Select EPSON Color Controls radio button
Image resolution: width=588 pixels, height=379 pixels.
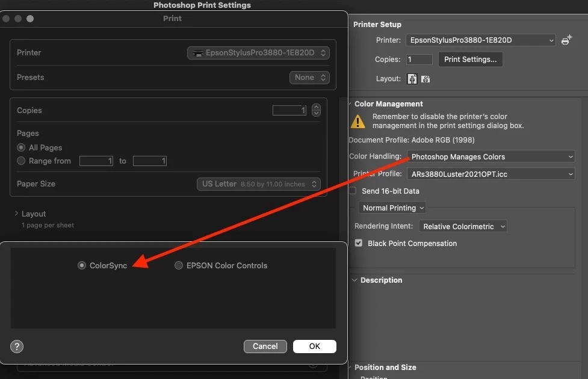point(179,265)
